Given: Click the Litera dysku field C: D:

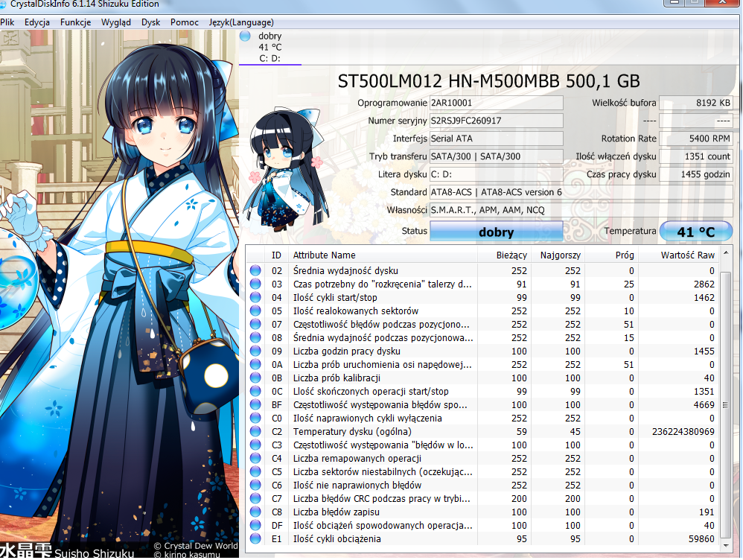Looking at the screenshot, I should point(496,174).
